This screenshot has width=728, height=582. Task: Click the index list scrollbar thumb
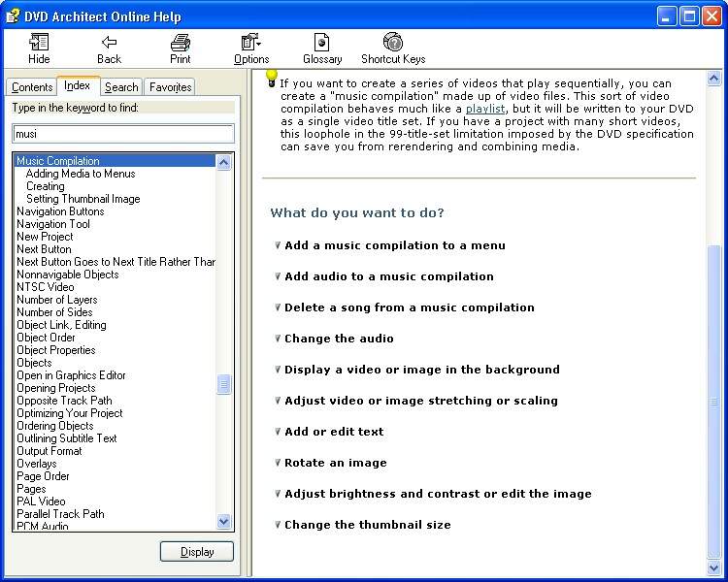224,384
